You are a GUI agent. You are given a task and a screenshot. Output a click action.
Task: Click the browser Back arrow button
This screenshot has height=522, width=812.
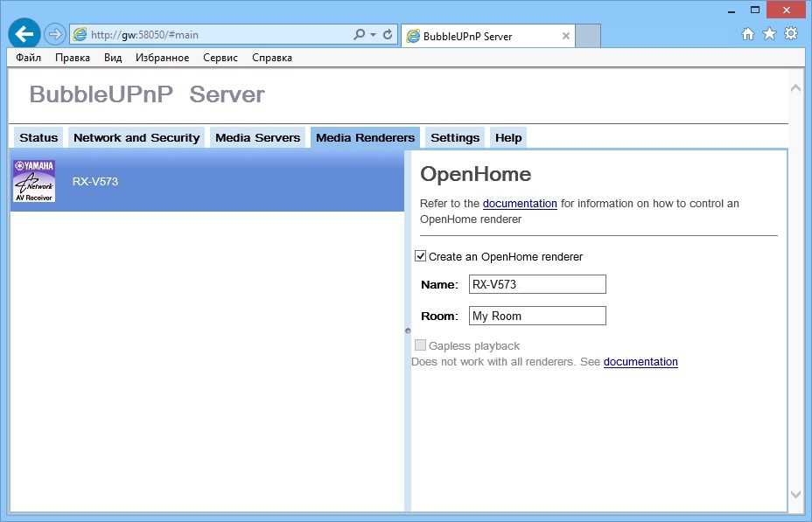[24, 34]
